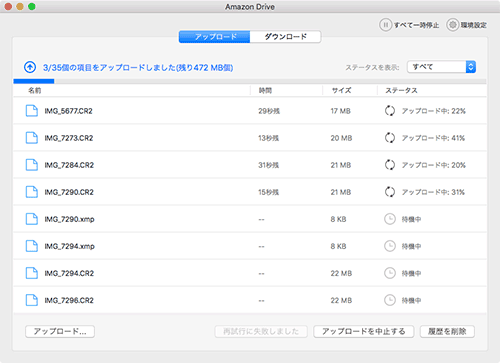This screenshot has height=363, width=500.
Task: Select file icon for IMG_7296.CR2
Action: [x=32, y=300]
